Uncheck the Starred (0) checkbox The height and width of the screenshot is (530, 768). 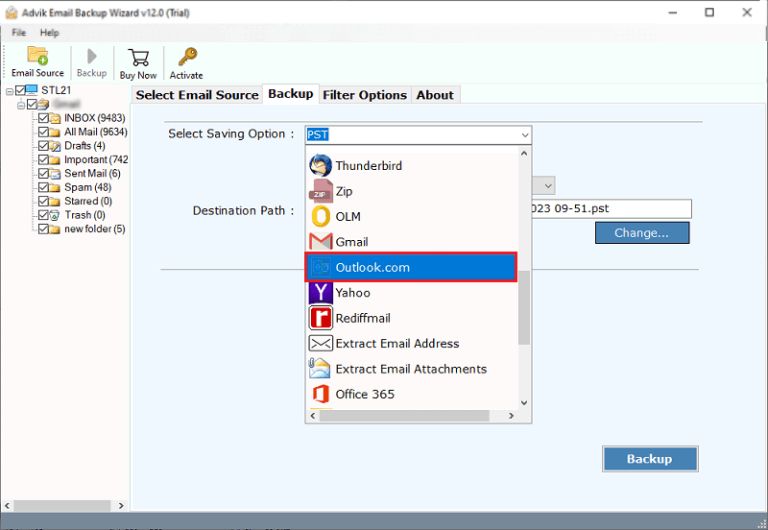(x=43, y=201)
